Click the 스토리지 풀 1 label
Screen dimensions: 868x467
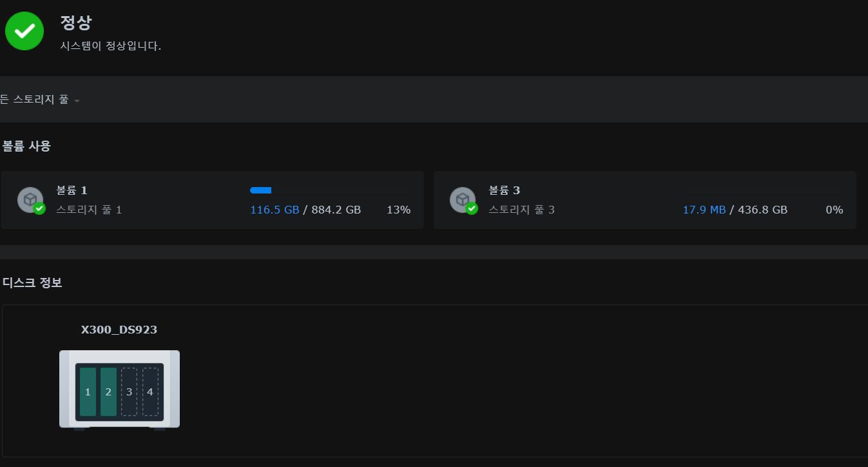89,210
